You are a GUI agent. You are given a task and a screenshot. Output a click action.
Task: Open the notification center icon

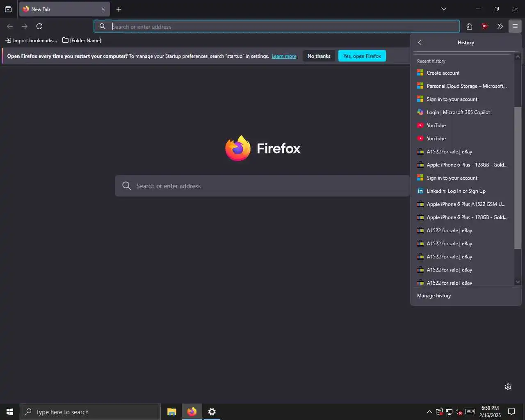click(511, 412)
